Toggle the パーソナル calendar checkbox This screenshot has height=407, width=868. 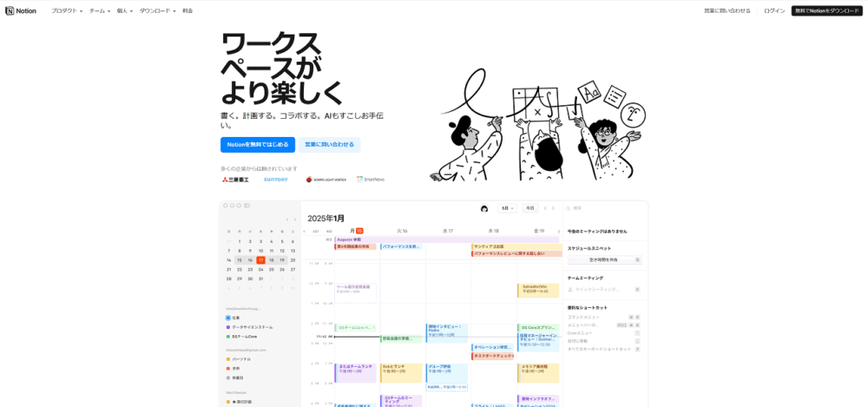(x=228, y=358)
